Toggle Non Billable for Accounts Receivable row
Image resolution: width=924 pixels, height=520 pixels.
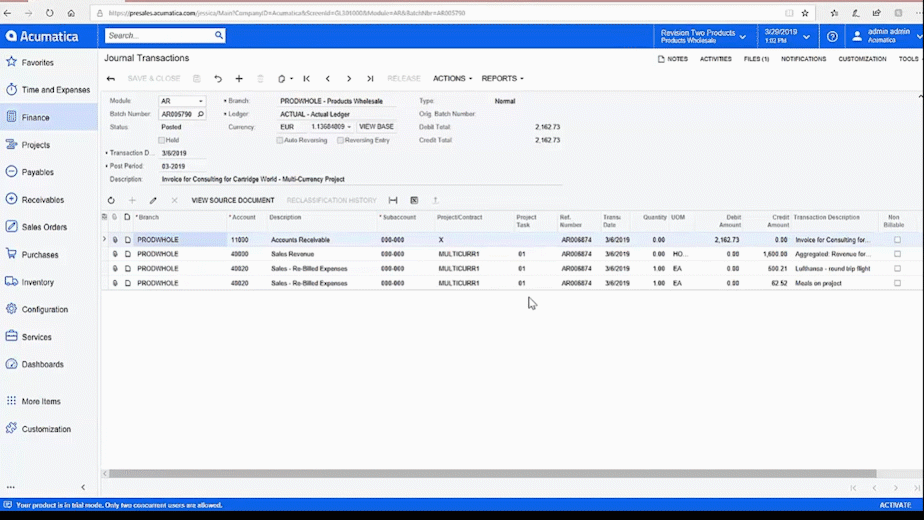897,240
